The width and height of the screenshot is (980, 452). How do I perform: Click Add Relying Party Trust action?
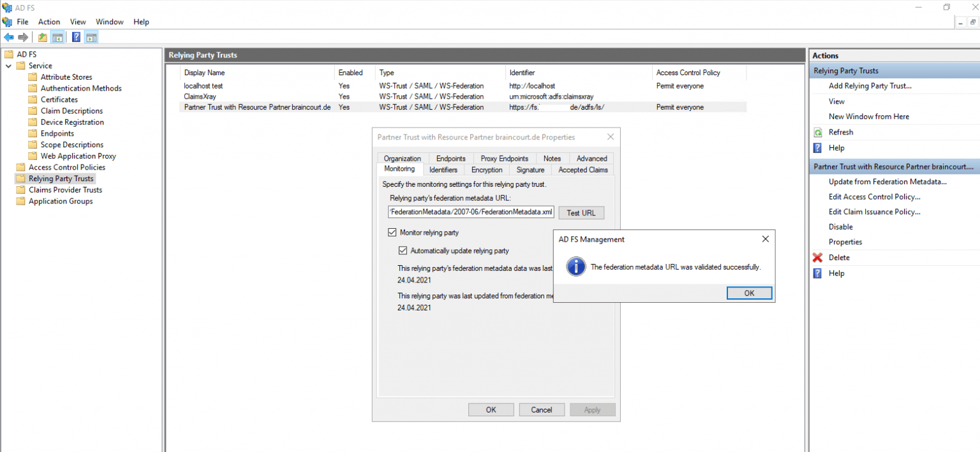(x=870, y=86)
